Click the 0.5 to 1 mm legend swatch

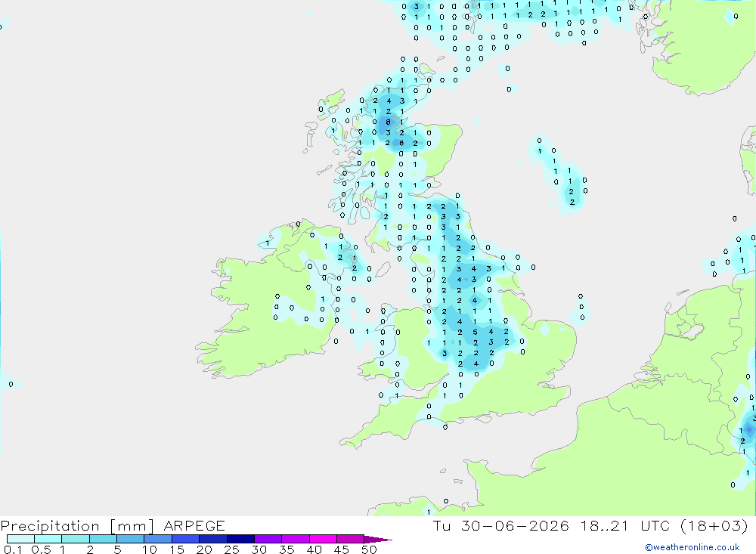point(48,539)
